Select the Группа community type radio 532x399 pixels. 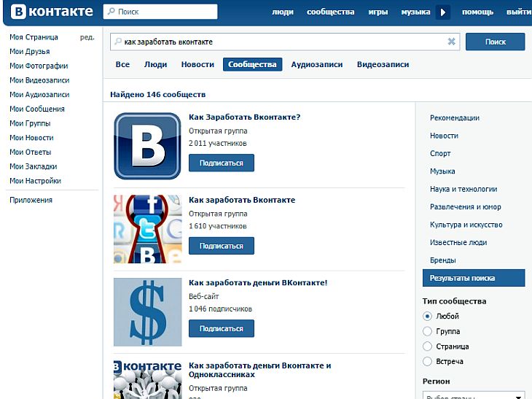pyautogui.click(x=428, y=331)
